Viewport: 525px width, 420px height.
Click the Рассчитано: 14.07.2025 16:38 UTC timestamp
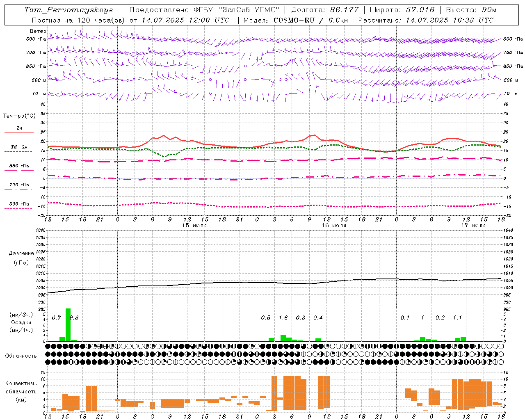point(426,20)
